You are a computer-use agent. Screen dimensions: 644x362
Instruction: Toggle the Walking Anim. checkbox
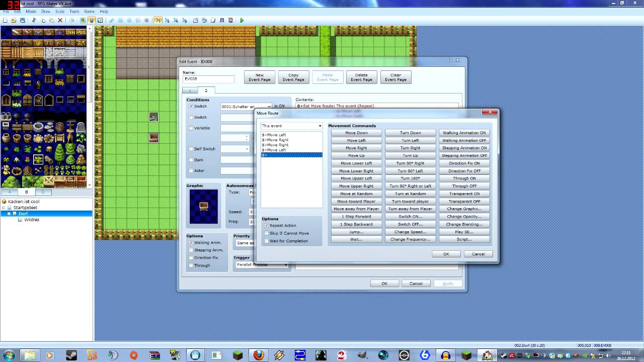click(x=191, y=242)
